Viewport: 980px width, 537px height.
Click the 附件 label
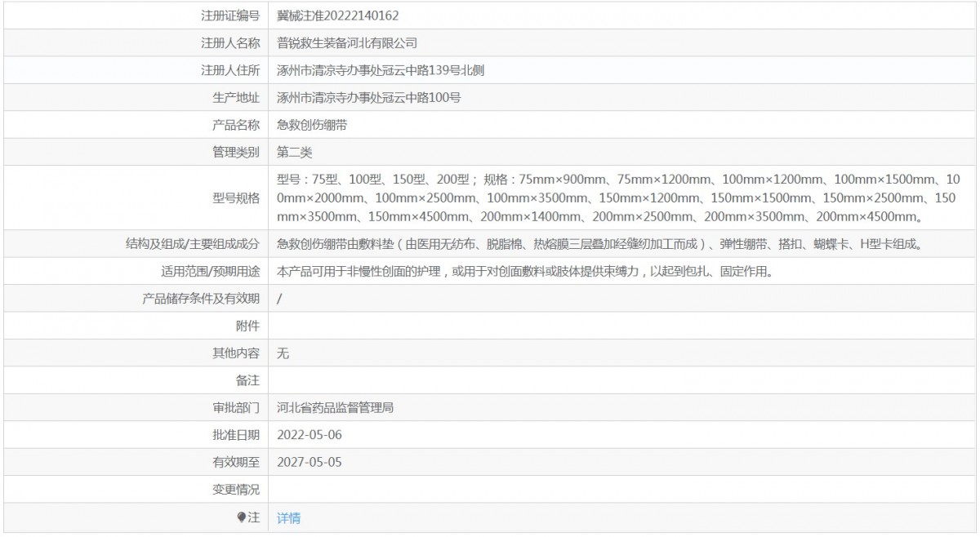[247, 326]
